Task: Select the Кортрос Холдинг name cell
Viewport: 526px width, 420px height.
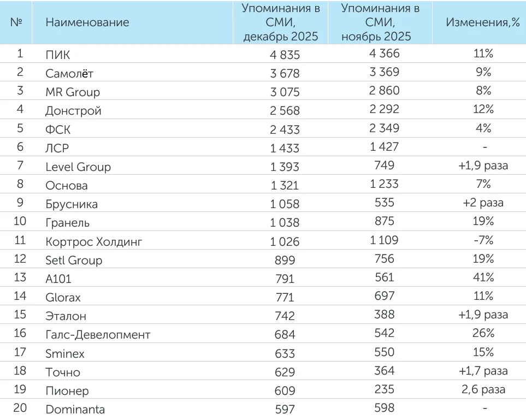Action: tap(93, 241)
